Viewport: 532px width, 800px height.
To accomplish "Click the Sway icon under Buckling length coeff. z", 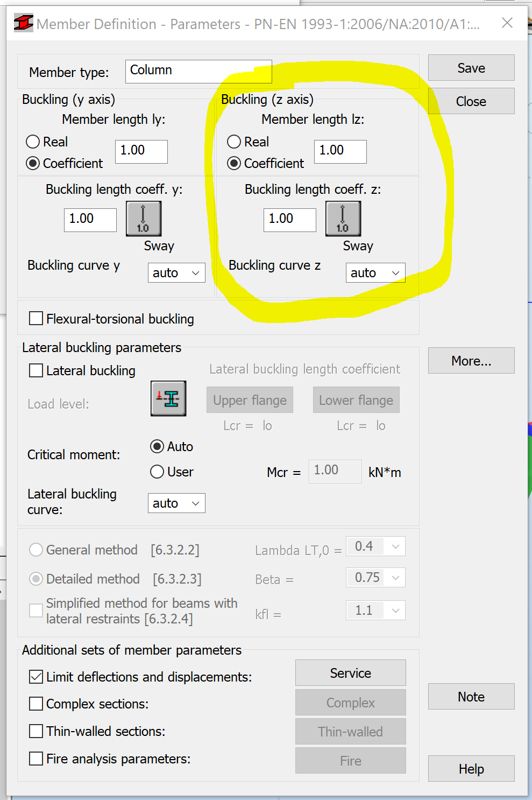I will coord(343,219).
